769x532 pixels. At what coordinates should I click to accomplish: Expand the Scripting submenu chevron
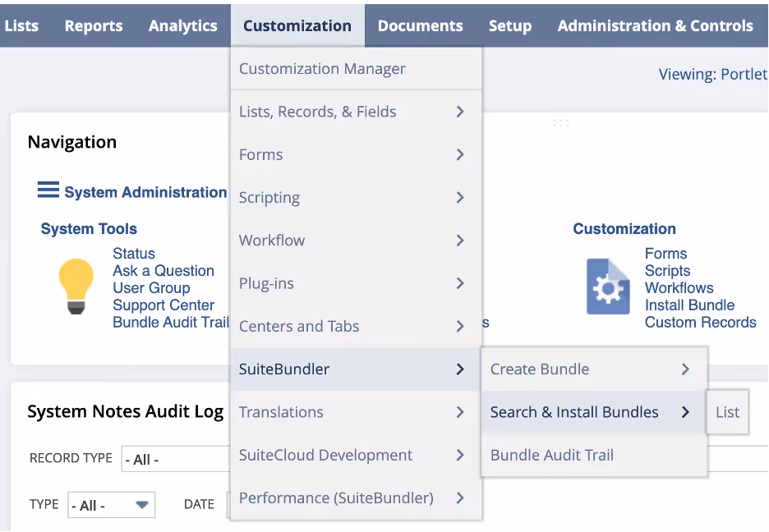[x=459, y=197]
